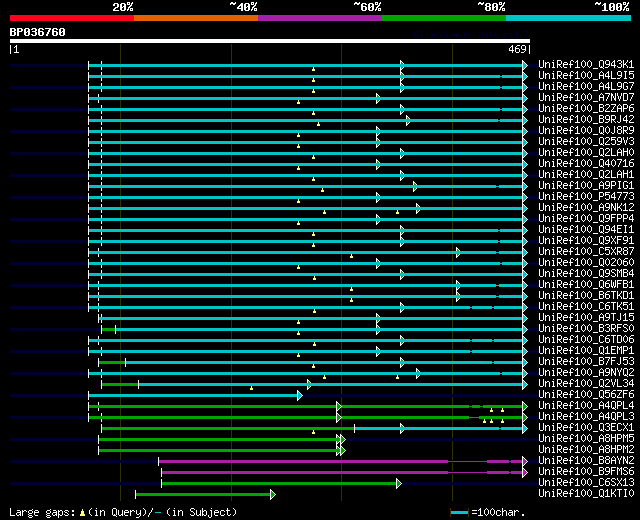Select the UniRef100_Q40716 label
The width and height of the screenshot is (640, 520).
(x=586, y=164)
